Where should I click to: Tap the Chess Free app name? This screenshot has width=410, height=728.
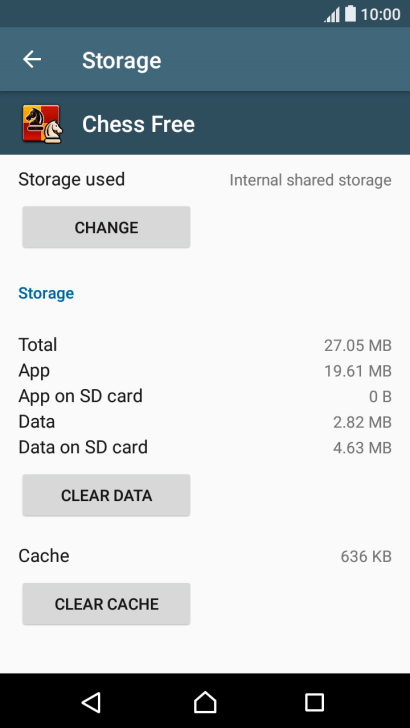tap(138, 124)
